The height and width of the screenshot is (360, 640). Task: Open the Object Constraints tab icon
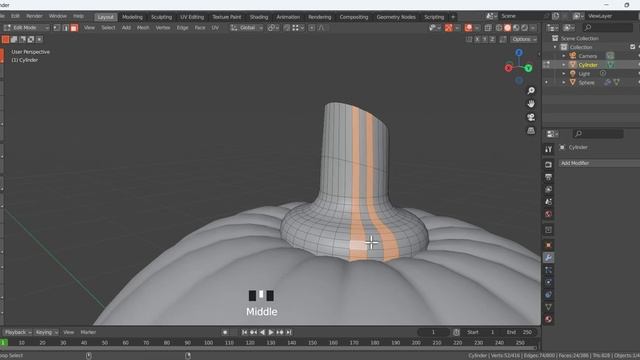pos(548,295)
